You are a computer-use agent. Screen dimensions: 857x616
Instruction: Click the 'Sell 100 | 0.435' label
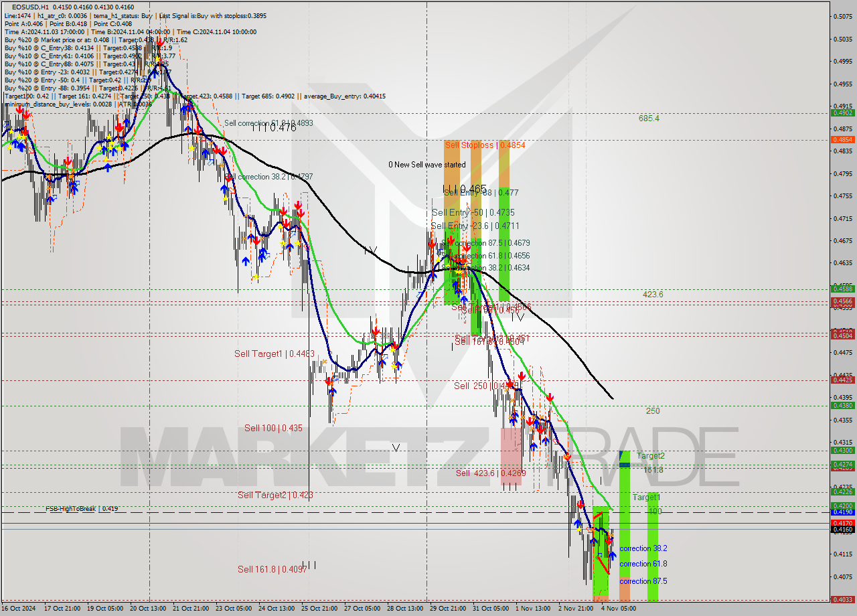273,428
